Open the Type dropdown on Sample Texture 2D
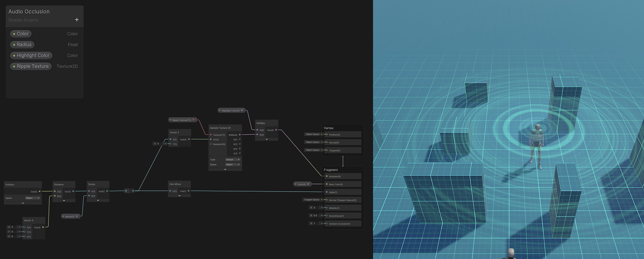Screen dimensions: 644x259 coord(233,160)
